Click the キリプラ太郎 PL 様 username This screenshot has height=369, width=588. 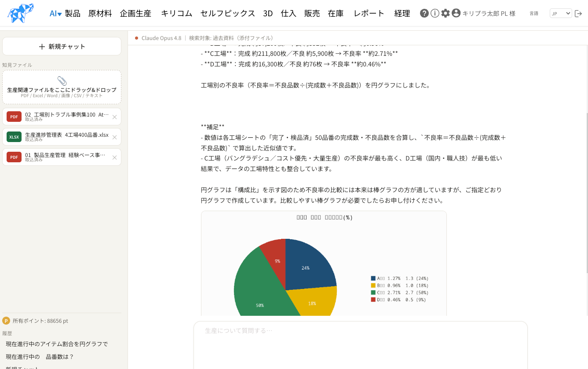[x=489, y=14]
